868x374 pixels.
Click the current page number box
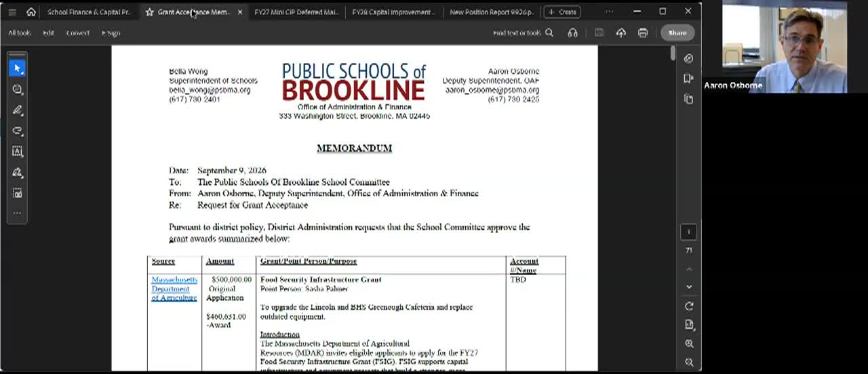[x=689, y=232]
